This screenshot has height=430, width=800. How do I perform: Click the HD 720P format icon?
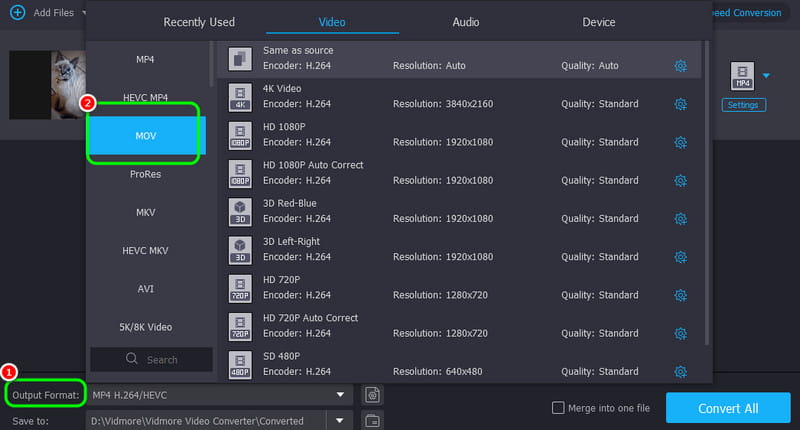tap(240, 288)
